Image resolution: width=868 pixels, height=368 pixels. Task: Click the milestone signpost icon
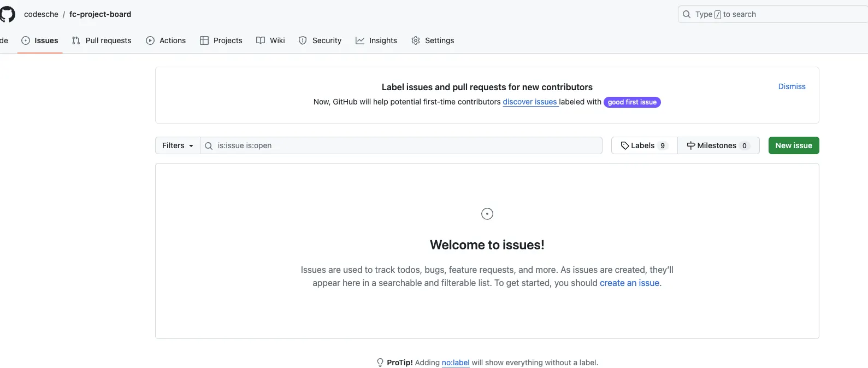coord(691,145)
